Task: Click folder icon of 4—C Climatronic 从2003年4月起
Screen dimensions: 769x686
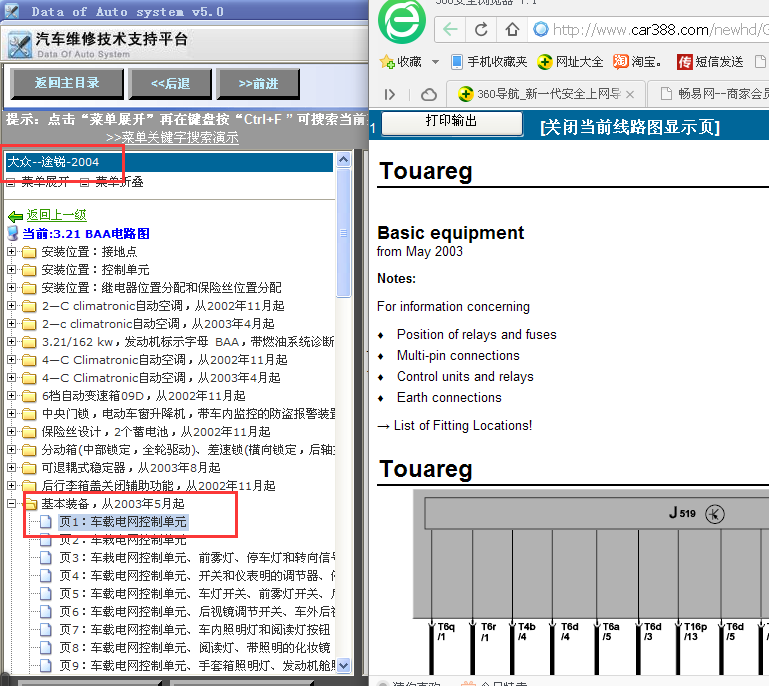Action: (29, 378)
